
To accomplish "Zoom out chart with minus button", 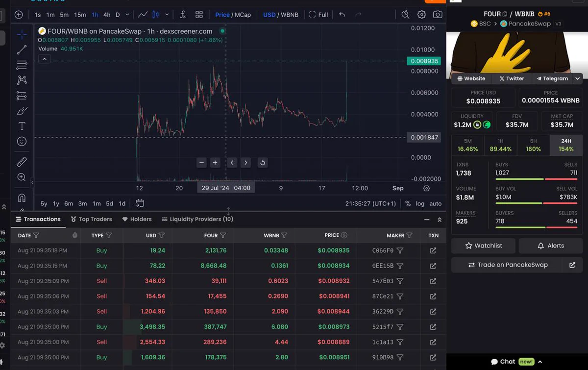I will (x=201, y=163).
